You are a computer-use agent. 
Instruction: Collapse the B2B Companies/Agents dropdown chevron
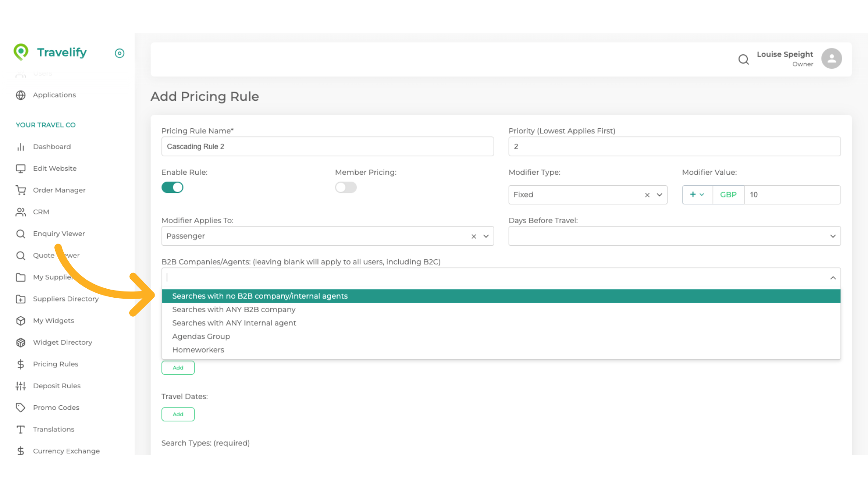[x=833, y=278]
